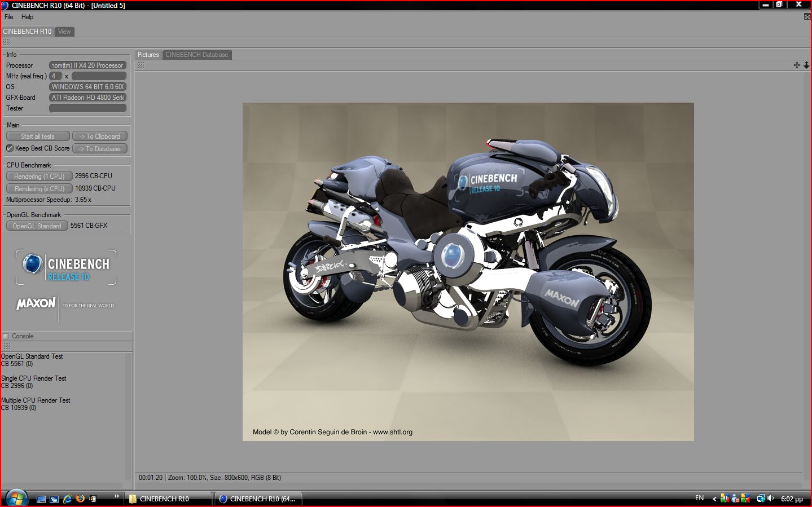The image size is (812, 507).
Task: Click the CINEBENCH Release 10 logo
Action: tap(66, 267)
